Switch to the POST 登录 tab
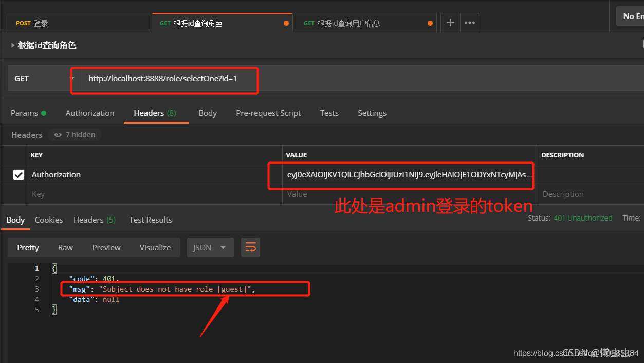644x363 pixels. [78, 23]
